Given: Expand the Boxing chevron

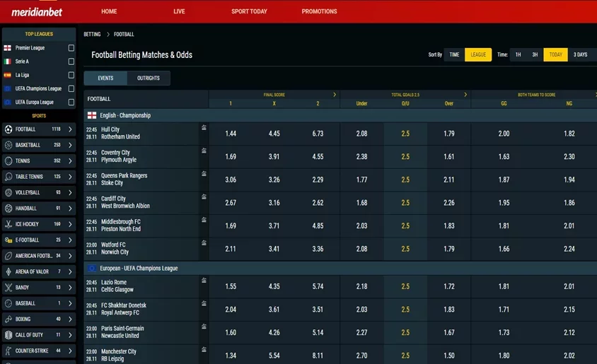Looking at the screenshot, I should [x=70, y=319].
